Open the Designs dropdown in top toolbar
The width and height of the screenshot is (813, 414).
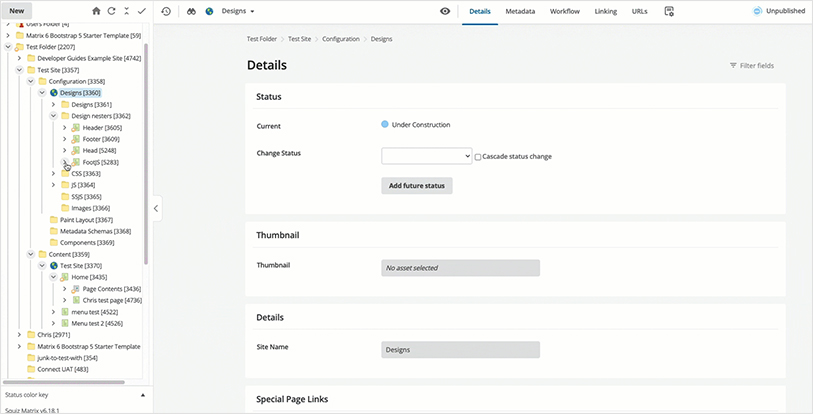pyautogui.click(x=238, y=11)
